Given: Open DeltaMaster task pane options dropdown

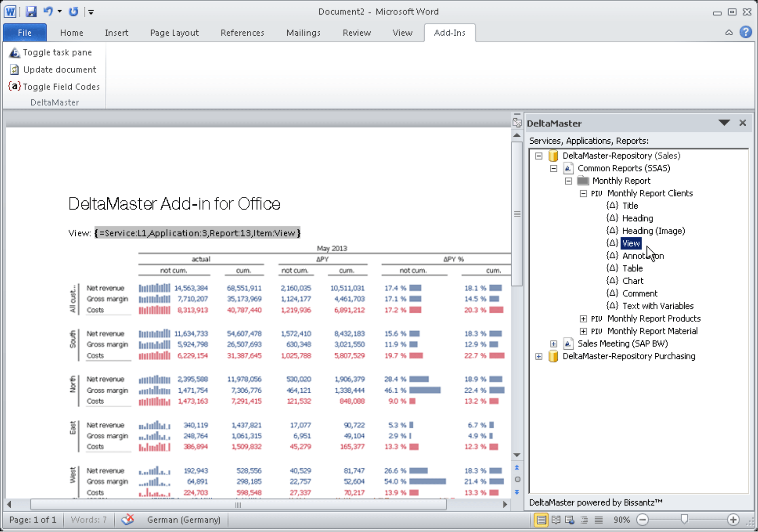Looking at the screenshot, I should (x=724, y=123).
